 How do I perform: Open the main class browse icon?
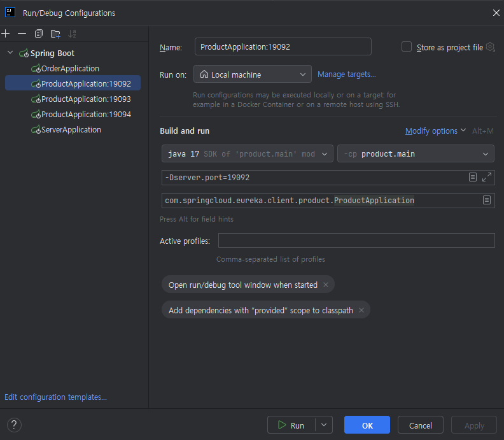click(487, 200)
